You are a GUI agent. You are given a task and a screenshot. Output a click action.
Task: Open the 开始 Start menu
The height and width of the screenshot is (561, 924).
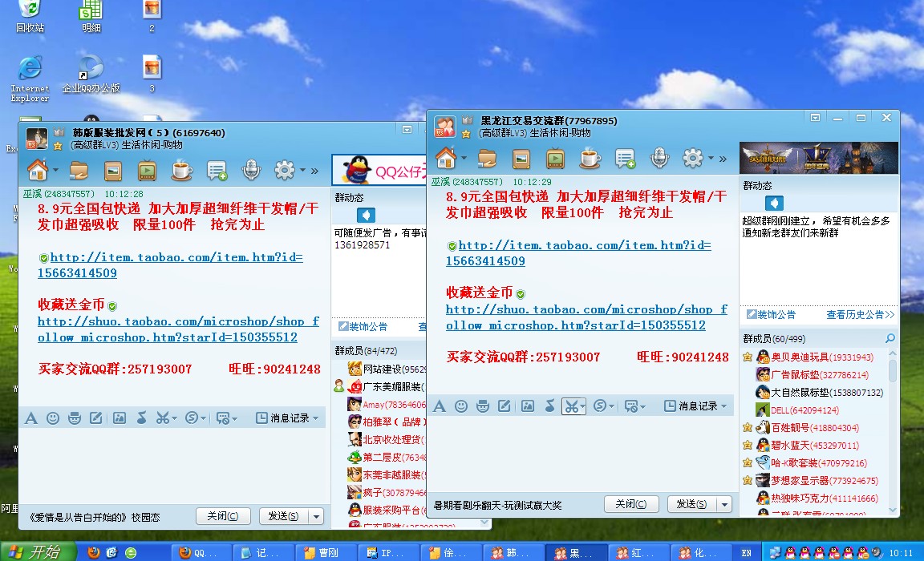(38, 551)
